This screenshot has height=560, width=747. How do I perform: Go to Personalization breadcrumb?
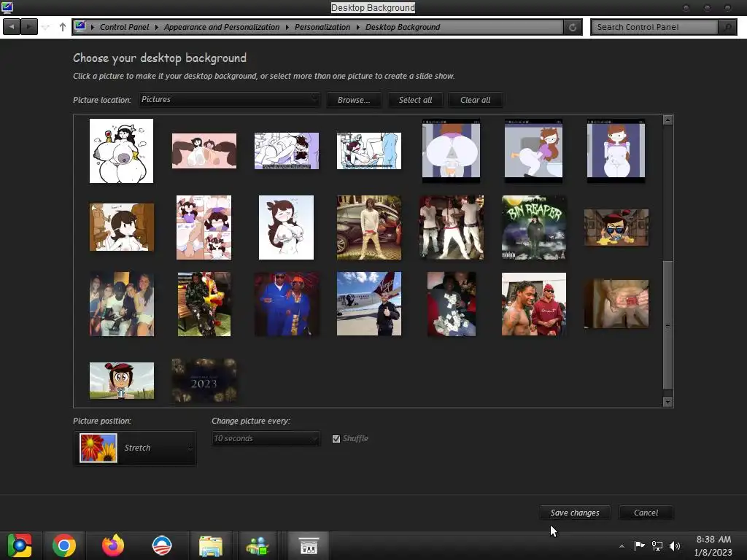322,27
